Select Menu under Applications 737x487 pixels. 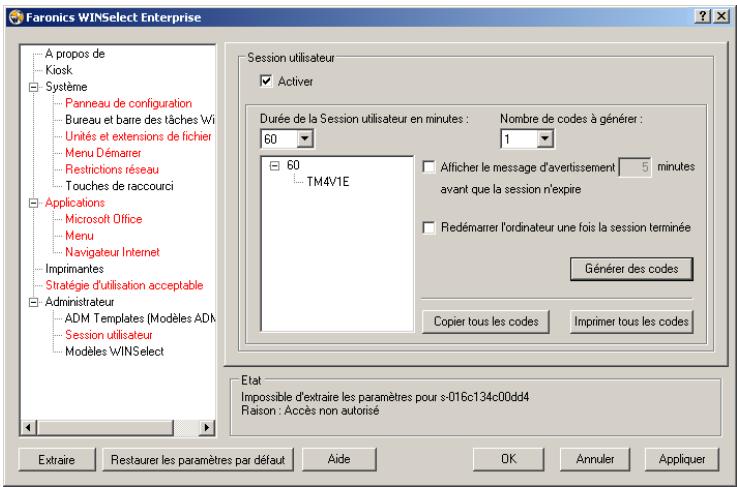coord(79,236)
